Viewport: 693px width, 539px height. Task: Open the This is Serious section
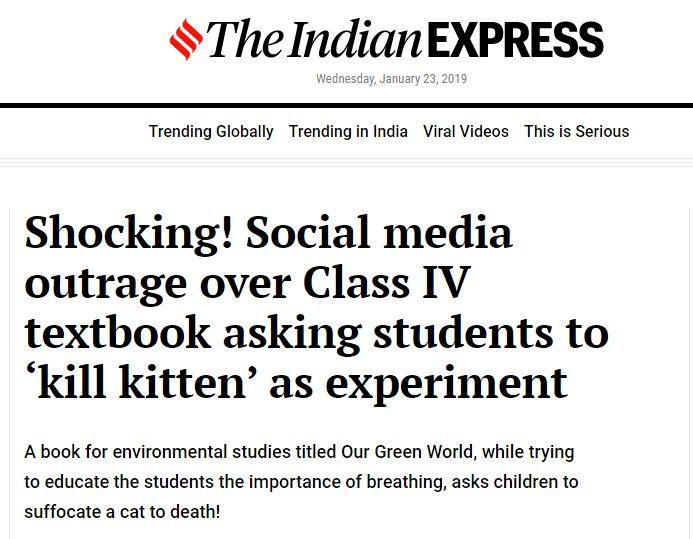coord(577,132)
